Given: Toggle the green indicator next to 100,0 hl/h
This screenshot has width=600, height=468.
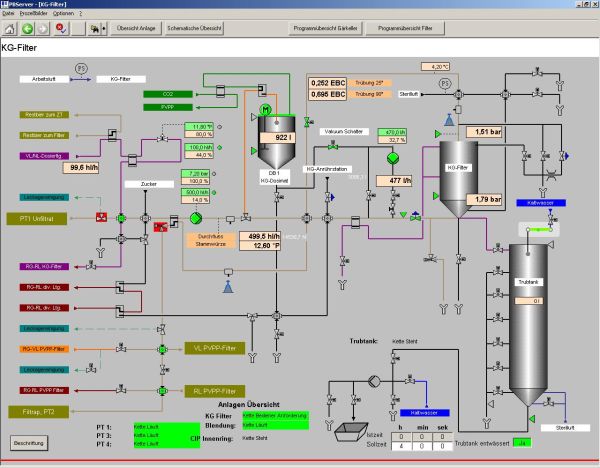Looking at the screenshot, I should click(x=217, y=148).
